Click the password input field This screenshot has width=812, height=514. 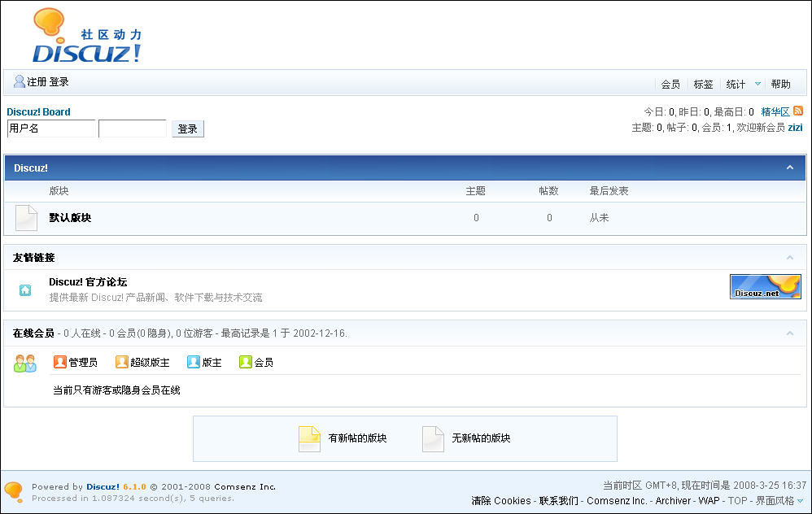pyautogui.click(x=132, y=128)
